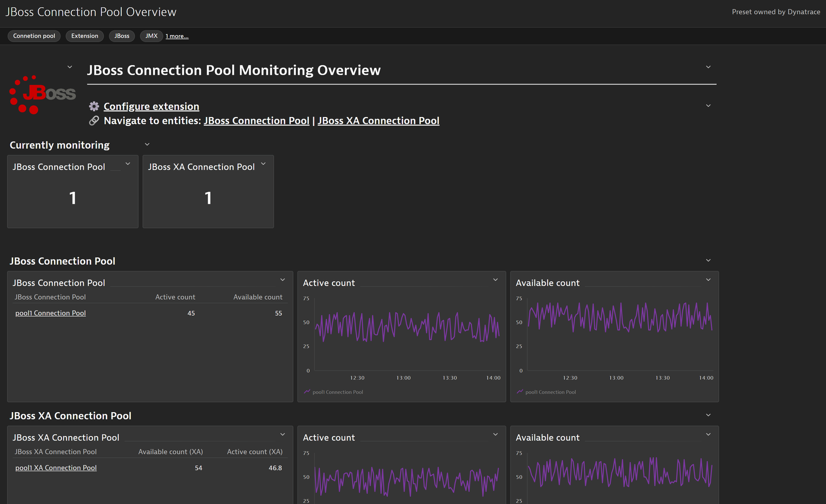Viewport: 826px width, 504px height.
Task: Click the JBoss XA Connection Pool count value 1
Action: pos(208,198)
